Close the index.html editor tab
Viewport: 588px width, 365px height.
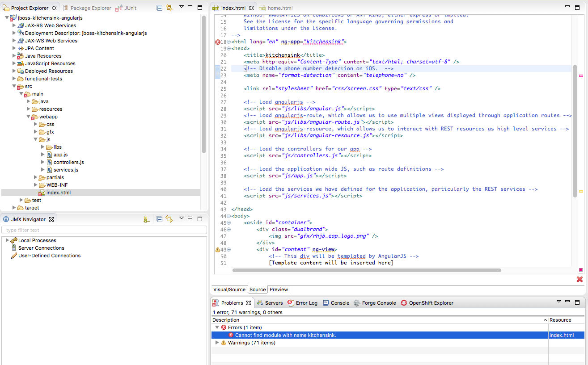(x=251, y=8)
